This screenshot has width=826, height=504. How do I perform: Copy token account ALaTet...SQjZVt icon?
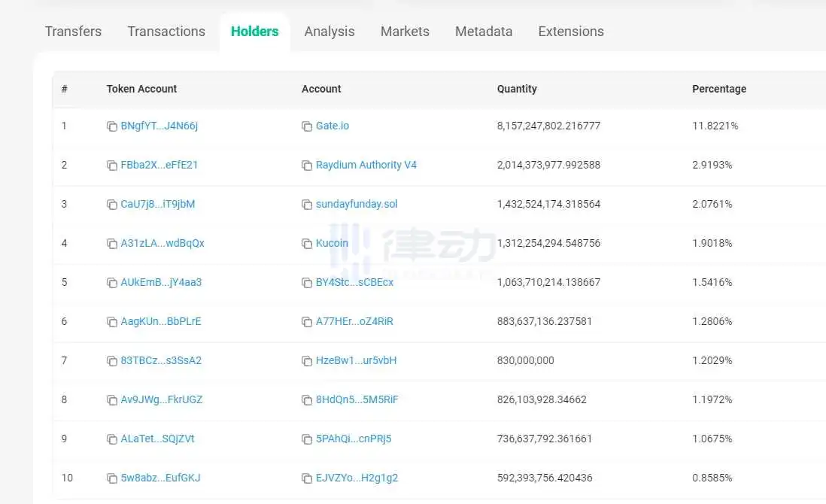click(111, 439)
